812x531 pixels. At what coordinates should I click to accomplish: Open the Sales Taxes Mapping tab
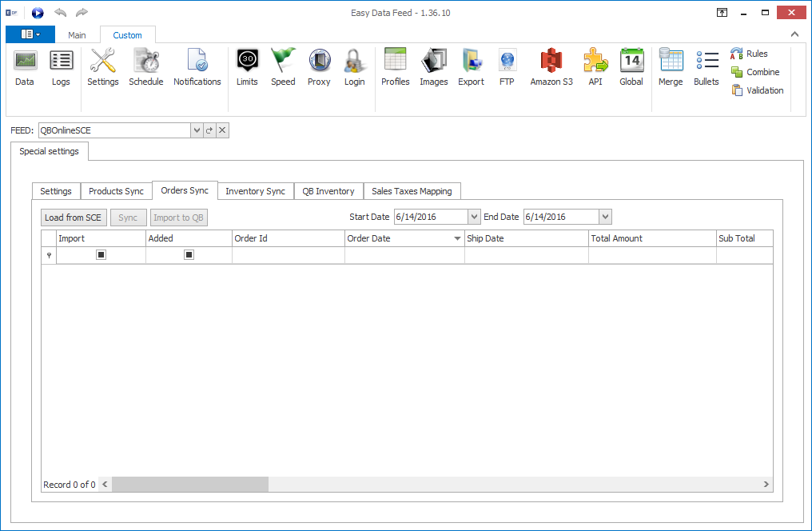pyautogui.click(x=412, y=191)
